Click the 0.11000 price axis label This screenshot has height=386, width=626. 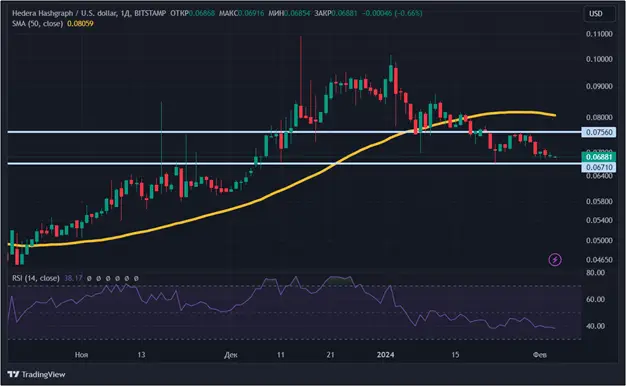[599, 34]
